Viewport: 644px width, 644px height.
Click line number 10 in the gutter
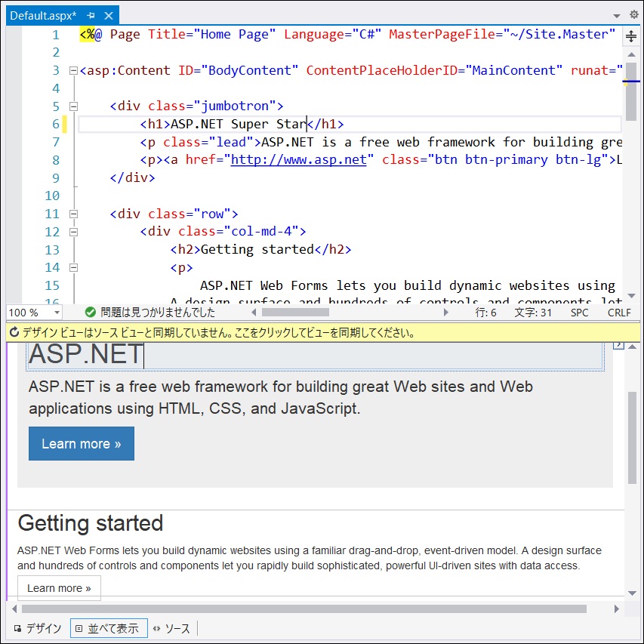(x=52, y=196)
